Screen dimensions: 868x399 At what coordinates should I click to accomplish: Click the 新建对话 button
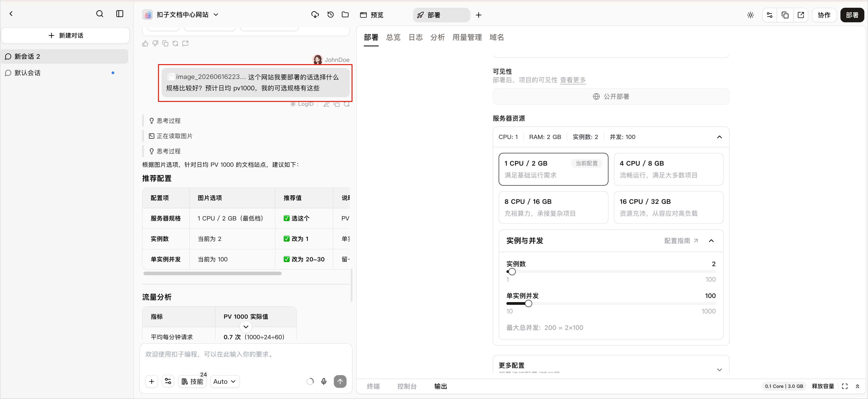66,35
